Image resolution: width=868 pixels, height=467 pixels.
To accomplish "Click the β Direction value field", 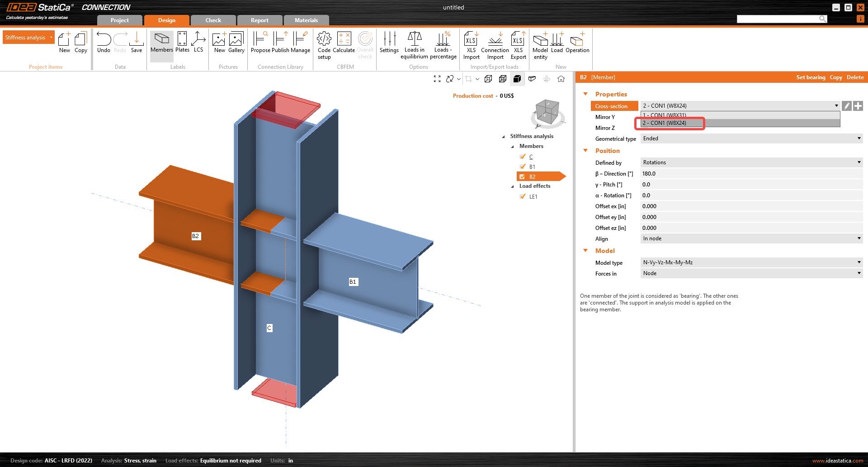I will coord(750,174).
